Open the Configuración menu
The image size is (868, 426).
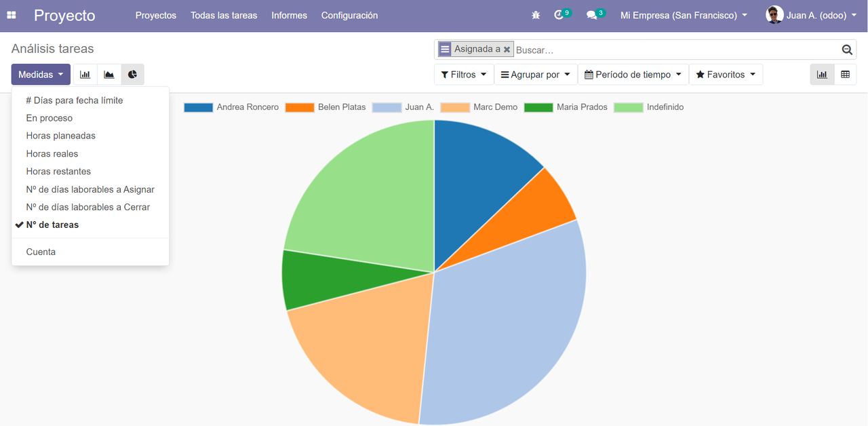coord(349,15)
